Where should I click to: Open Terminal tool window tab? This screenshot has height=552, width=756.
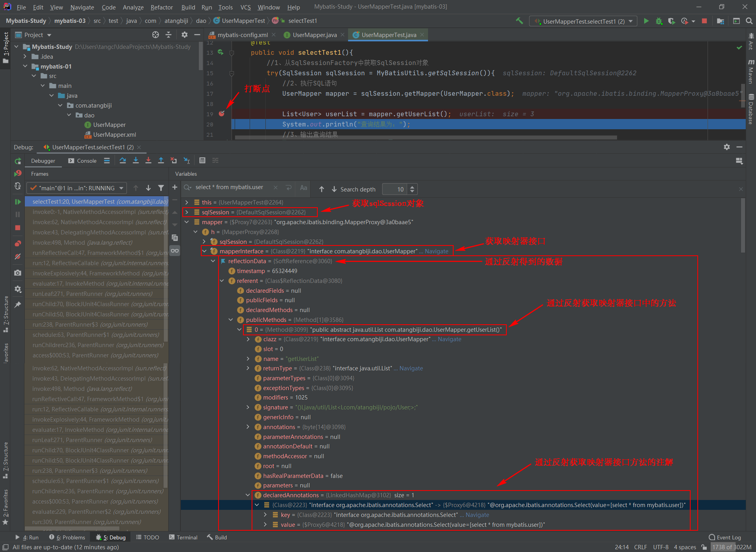click(183, 537)
